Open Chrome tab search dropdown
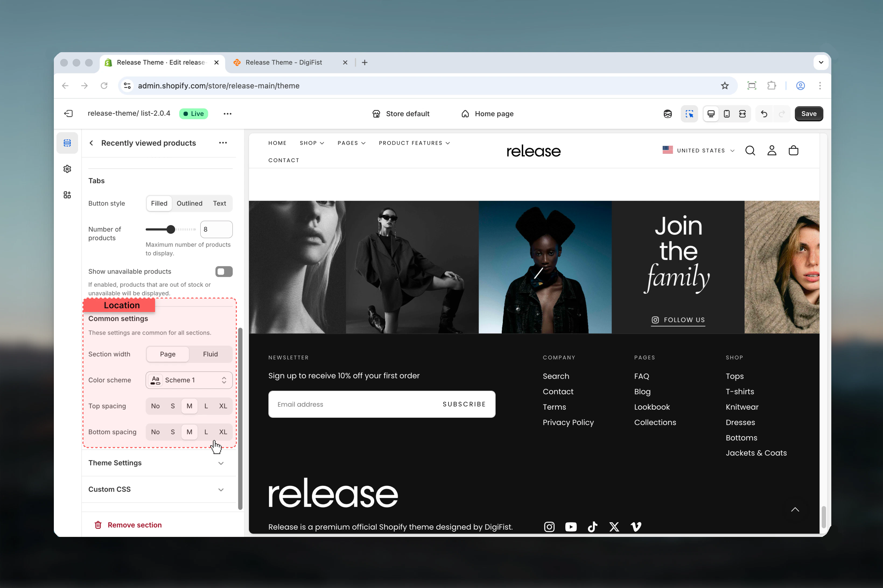 pyautogui.click(x=821, y=62)
